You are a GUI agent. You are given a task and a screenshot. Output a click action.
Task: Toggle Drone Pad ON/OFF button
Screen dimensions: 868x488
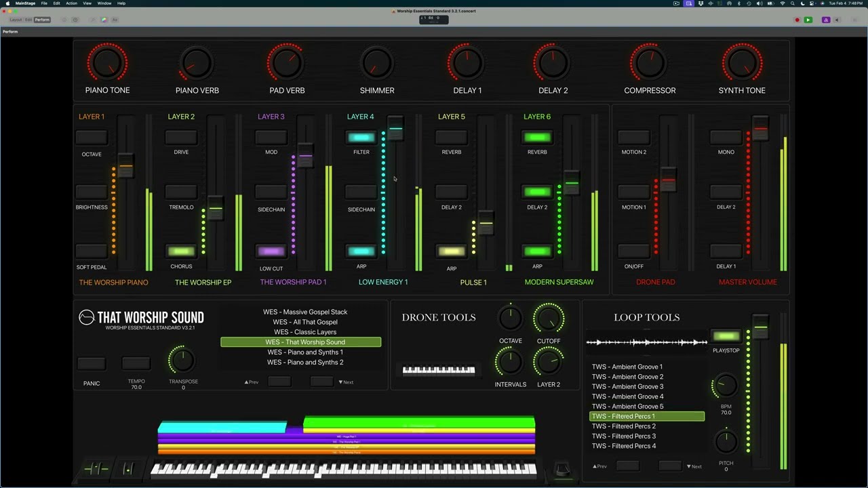pos(634,251)
